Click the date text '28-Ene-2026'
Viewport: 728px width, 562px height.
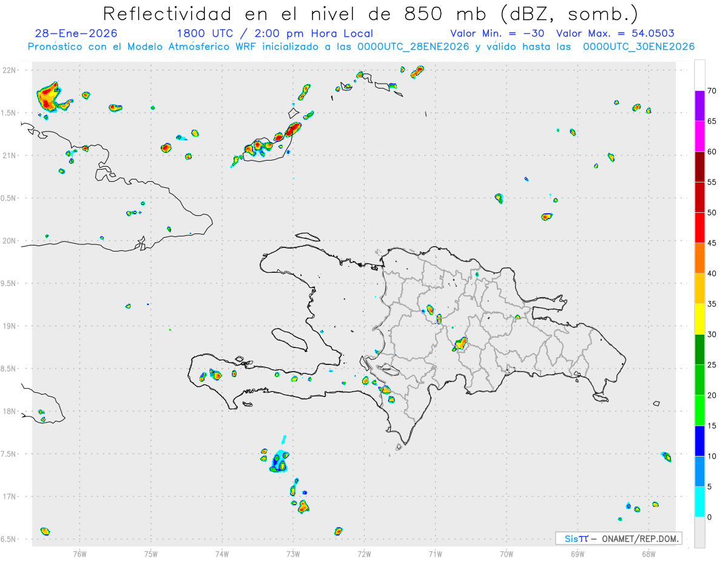(76, 33)
